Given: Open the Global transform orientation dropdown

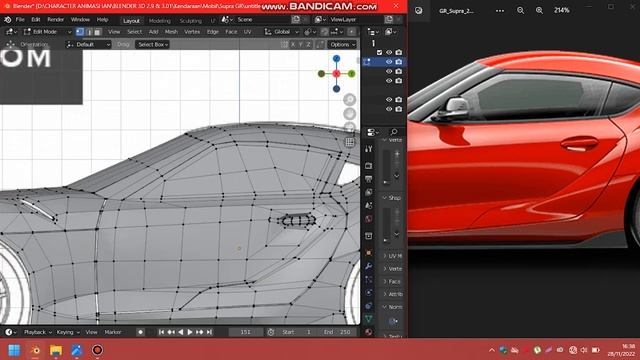Looking at the screenshot, I should [282, 32].
